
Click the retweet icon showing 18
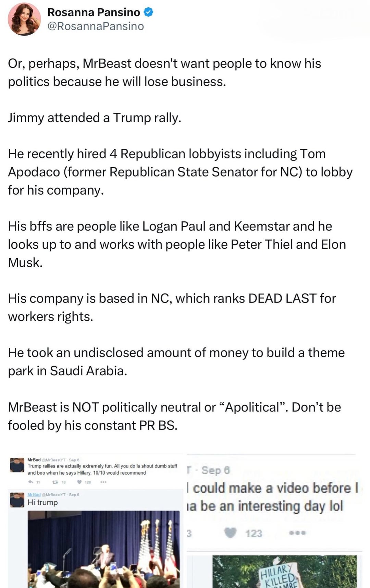coord(55,482)
